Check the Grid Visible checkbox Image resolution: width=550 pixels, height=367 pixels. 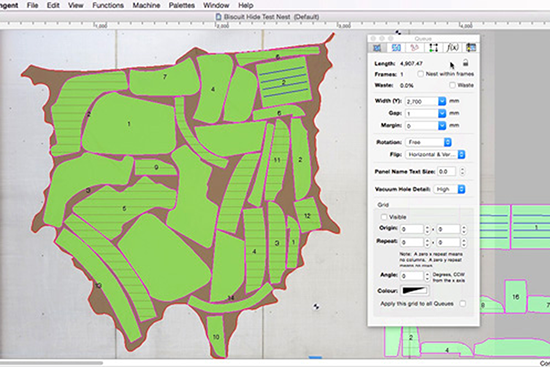pos(384,217)
